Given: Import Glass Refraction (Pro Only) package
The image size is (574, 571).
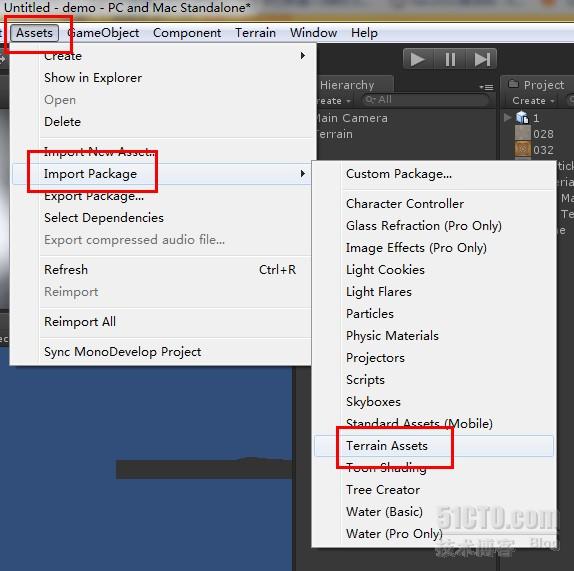Looking at the screenshot, I should click(434, 225).
